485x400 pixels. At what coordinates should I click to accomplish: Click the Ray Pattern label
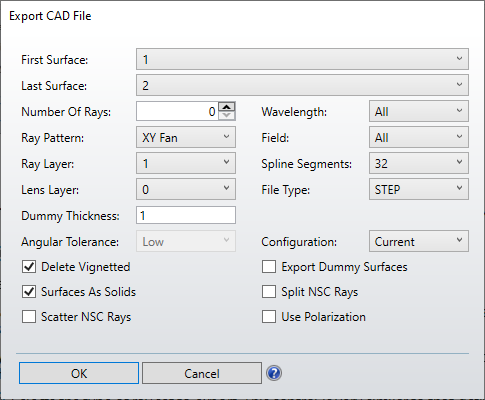point(53,138)
